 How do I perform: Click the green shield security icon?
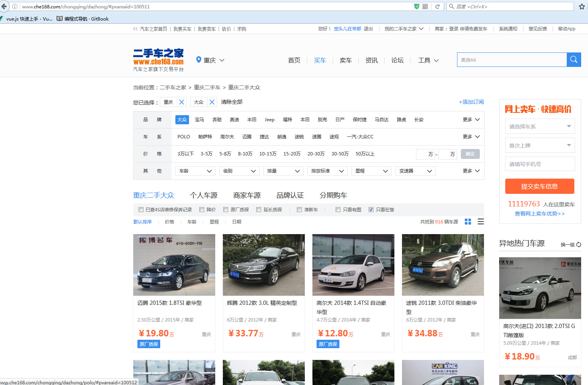417,6
